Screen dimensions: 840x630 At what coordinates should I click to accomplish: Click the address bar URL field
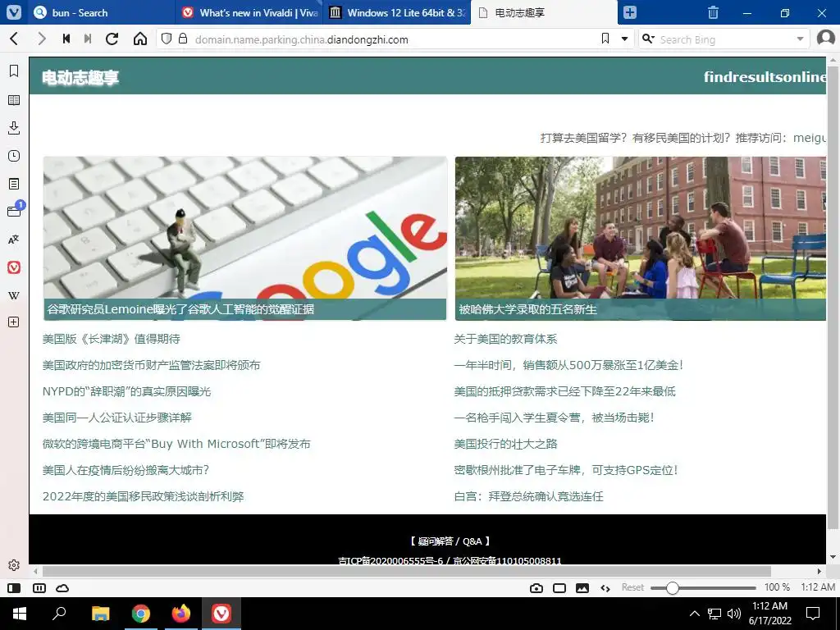point(394,39)
